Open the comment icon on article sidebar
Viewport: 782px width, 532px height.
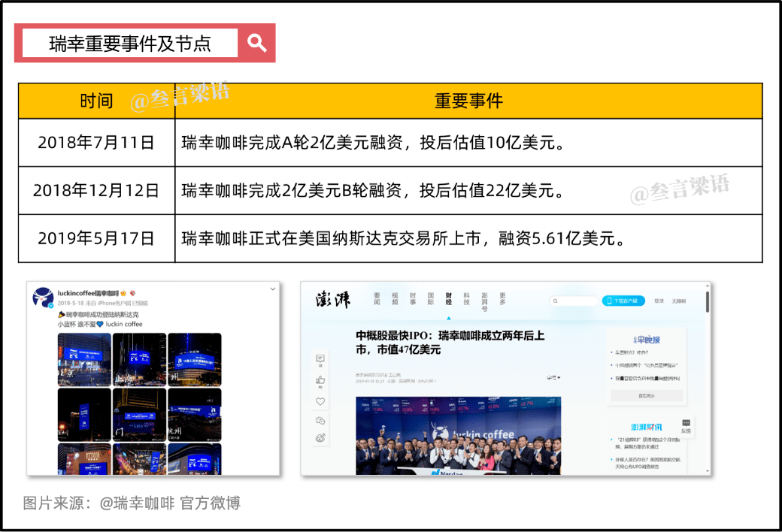pyautogui.click(x=320, y=359)
